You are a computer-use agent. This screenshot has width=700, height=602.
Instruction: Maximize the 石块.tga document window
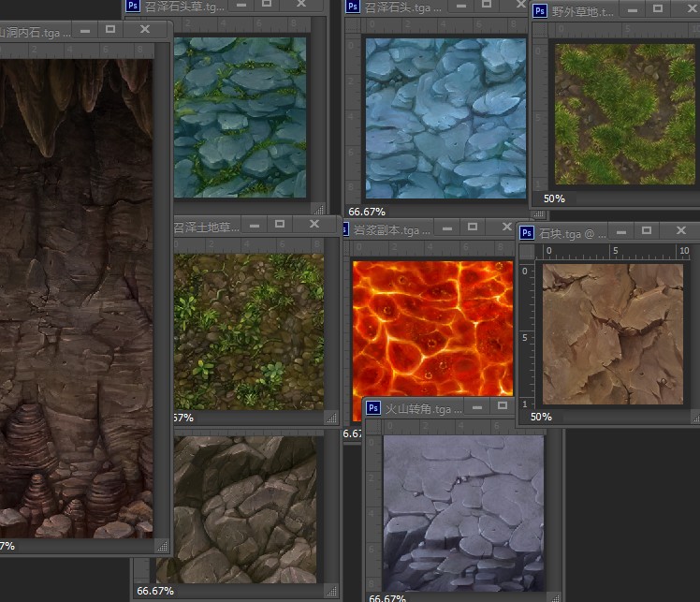[x=647, y=230]
